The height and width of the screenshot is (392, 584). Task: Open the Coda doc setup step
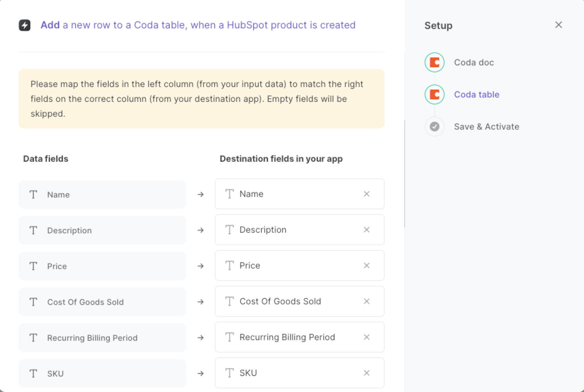[x=474, y=62]
